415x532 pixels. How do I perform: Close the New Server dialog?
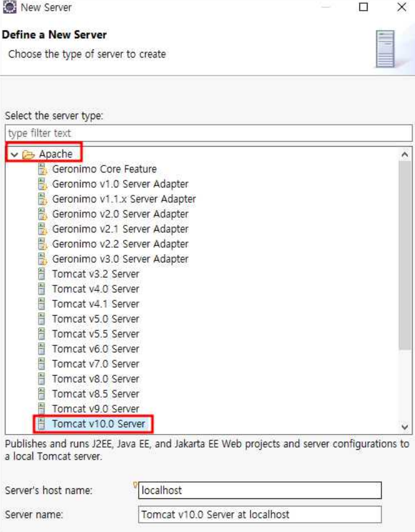pos(402,7)
